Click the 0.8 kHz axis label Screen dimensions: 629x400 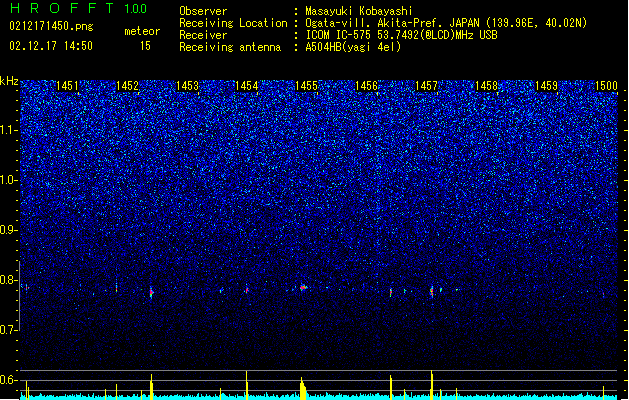pyautogui.click(x=9, y=280)
